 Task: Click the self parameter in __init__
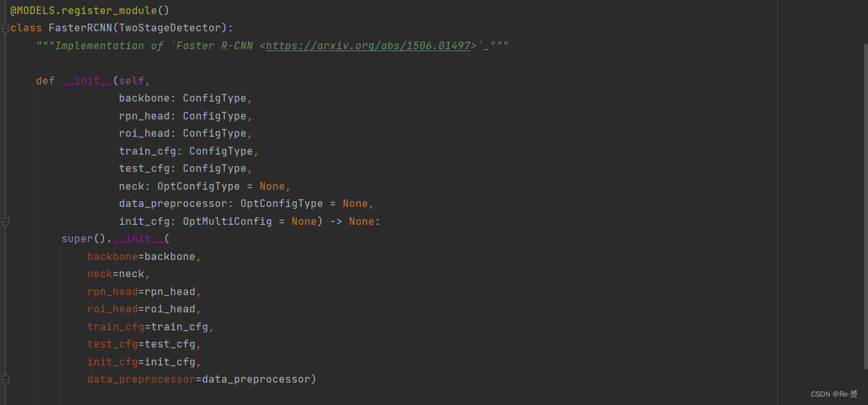point(131,81)
